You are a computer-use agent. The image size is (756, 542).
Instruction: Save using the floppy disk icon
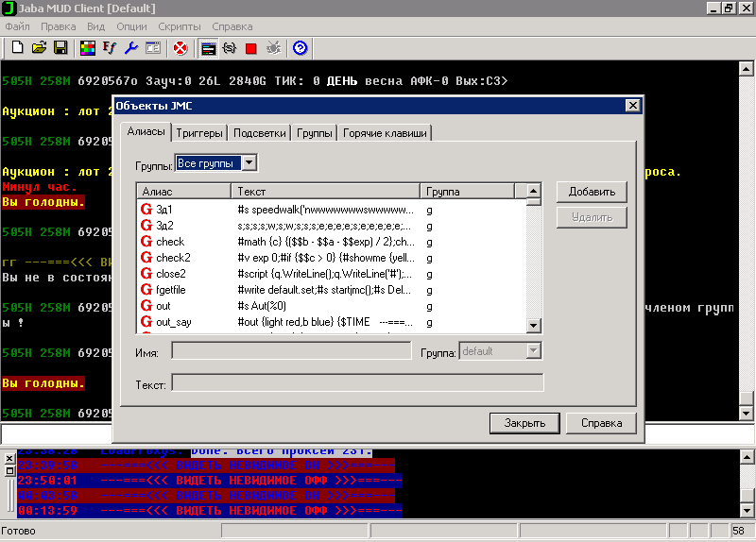(60, 47)
